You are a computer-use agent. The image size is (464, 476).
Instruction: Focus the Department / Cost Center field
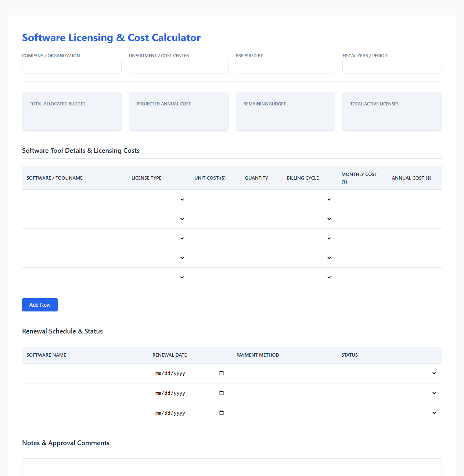coord(179,67)
